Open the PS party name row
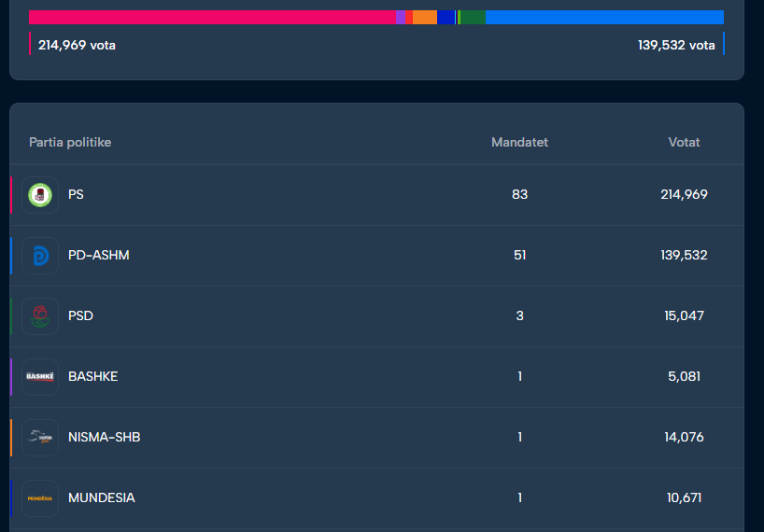 click(x=76, y=195)
